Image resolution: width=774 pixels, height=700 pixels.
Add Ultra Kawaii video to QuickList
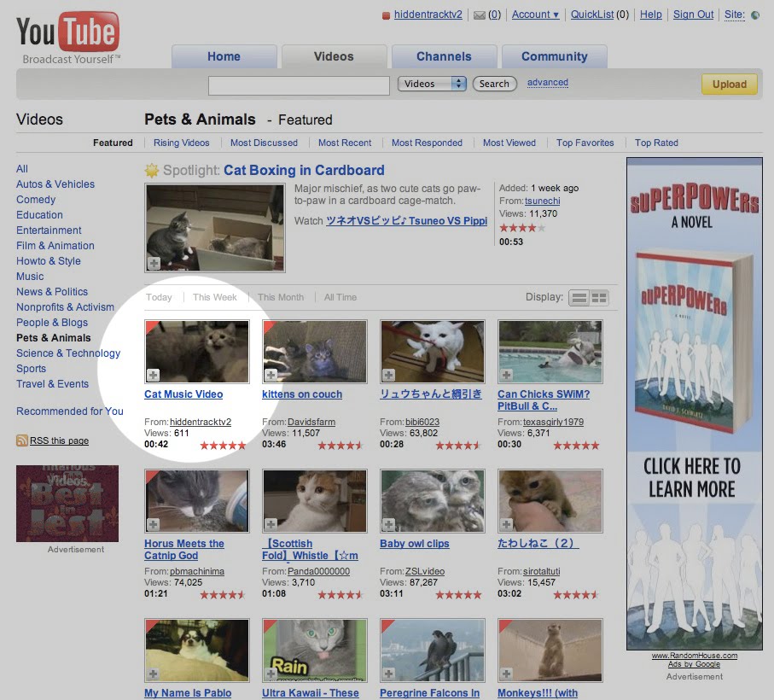pos(271,674)
